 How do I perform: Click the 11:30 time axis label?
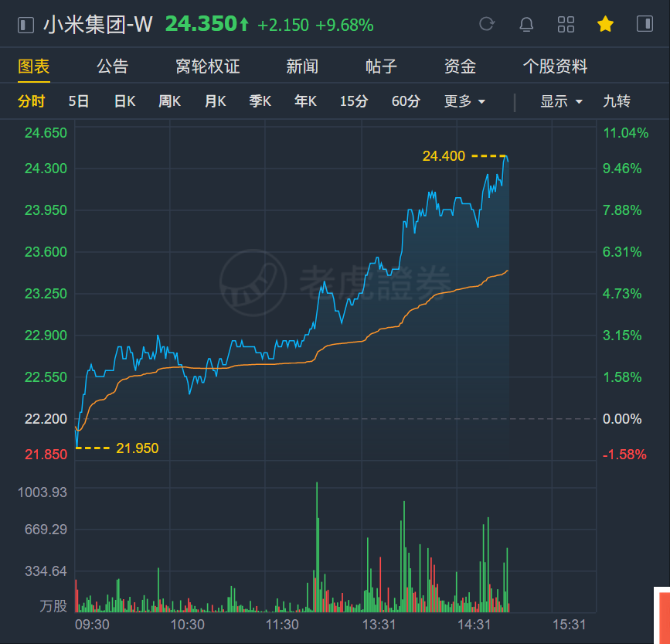coord(282,625)
